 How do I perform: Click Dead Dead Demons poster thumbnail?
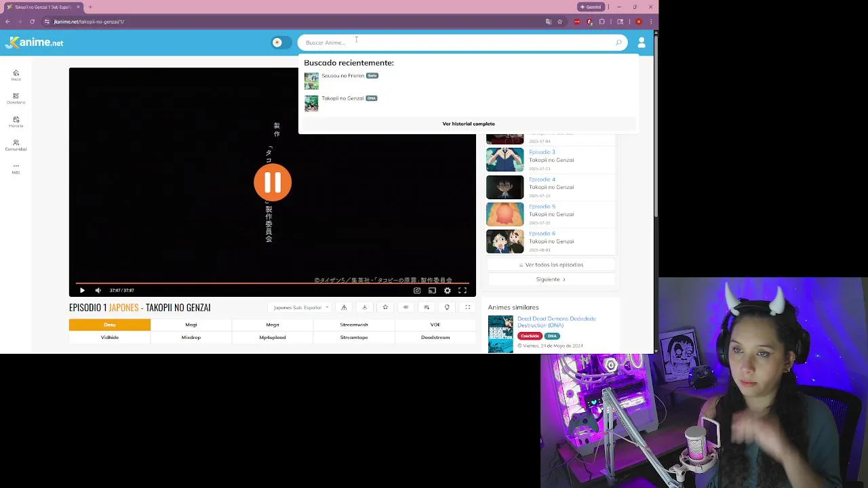pos(501,333)
